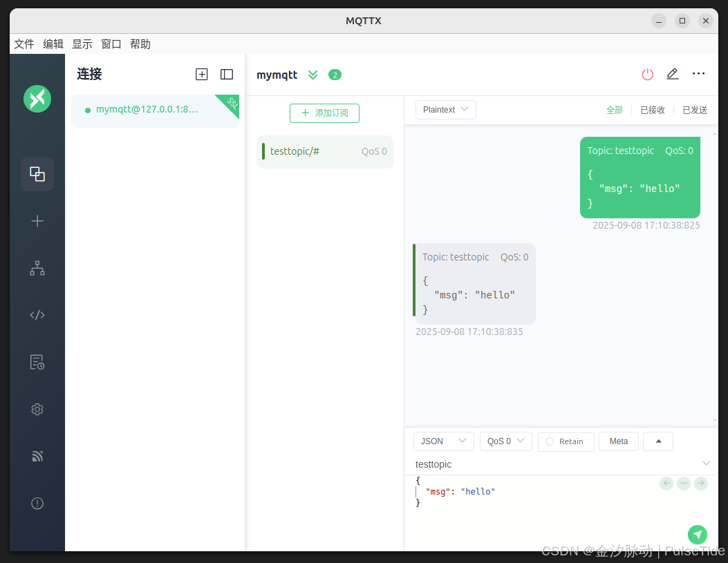Click the 添加订阅 button
Image resolution: width=728 pixels, height=563 pixels.
pos(324,113)
